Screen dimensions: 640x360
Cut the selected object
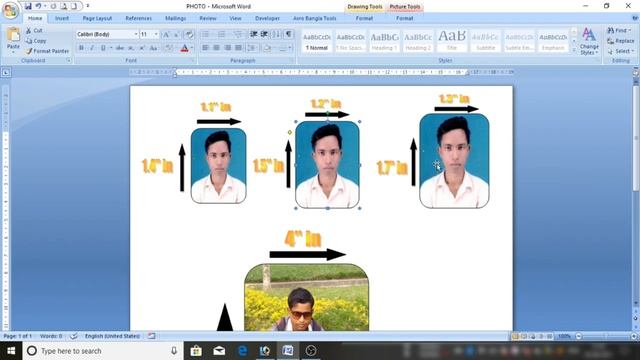coord(34,31)
